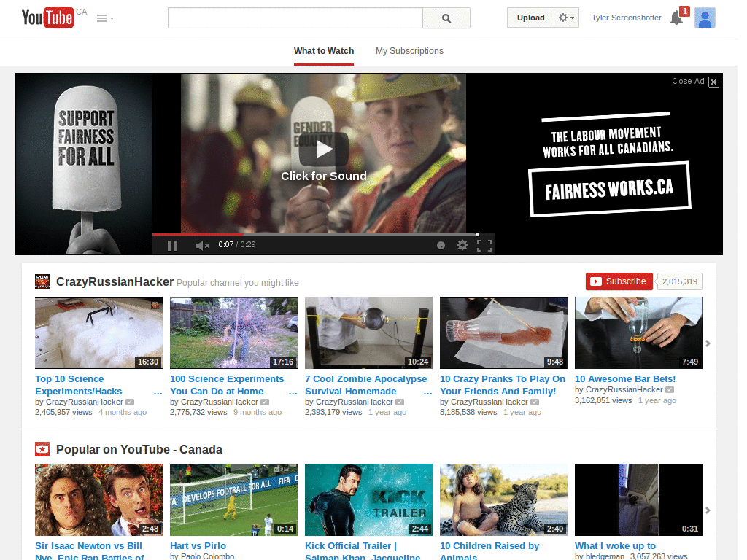Click verified badge under 10 Crazy Pranks
This screenshot has height=560, width=747.
(x=535, y=402)
